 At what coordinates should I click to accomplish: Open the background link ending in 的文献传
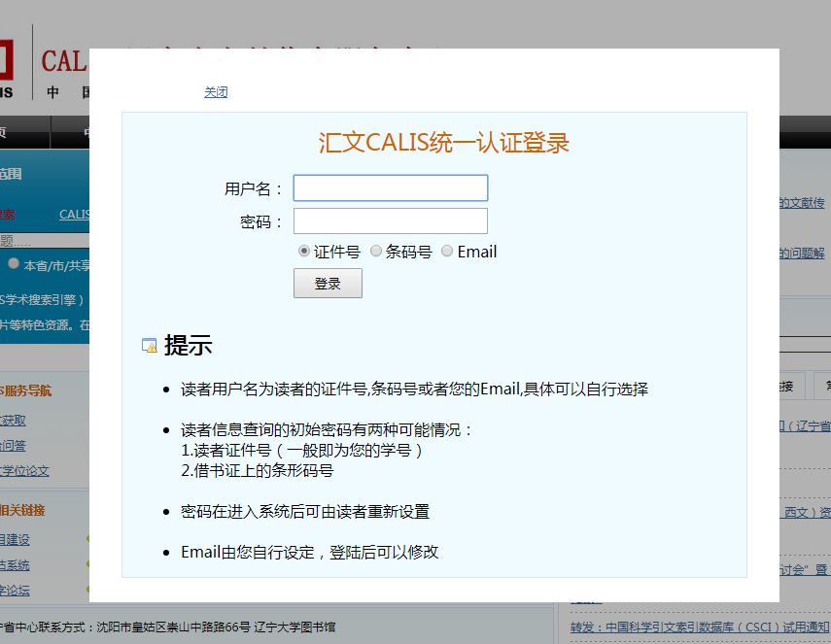coord(802,203)
